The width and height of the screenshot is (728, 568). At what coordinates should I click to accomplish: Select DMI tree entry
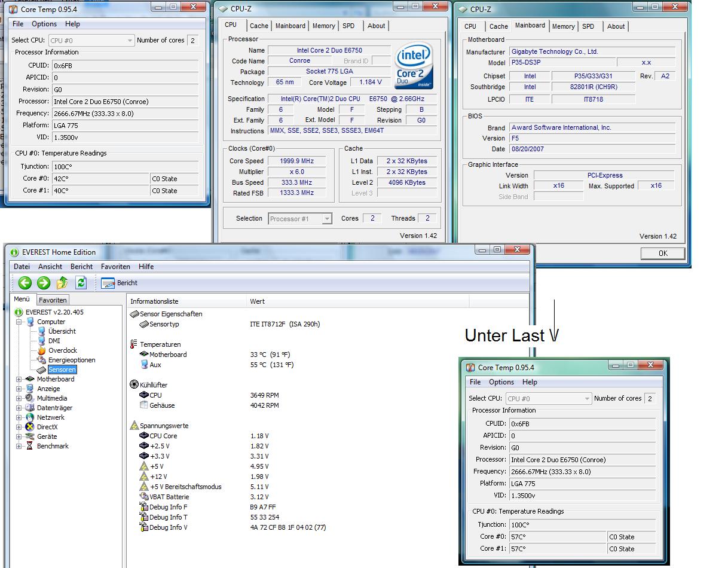click(54, 341)
